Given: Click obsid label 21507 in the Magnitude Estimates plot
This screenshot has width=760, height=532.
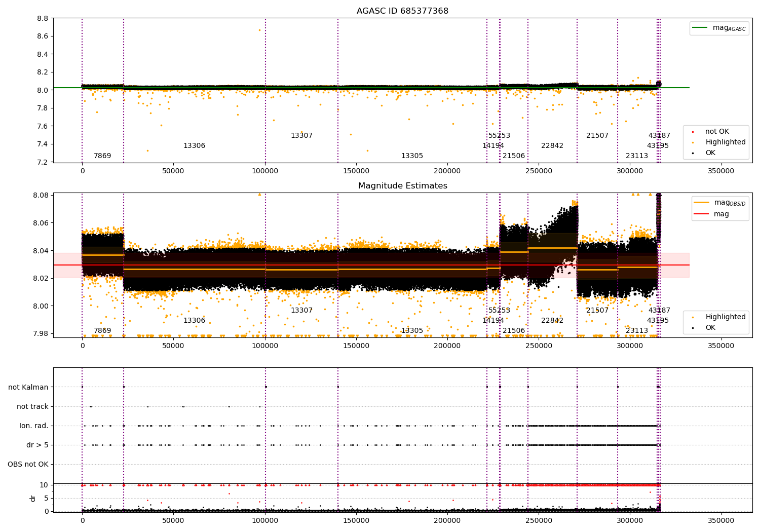Looking at the screenshot, I should (597, 311).
